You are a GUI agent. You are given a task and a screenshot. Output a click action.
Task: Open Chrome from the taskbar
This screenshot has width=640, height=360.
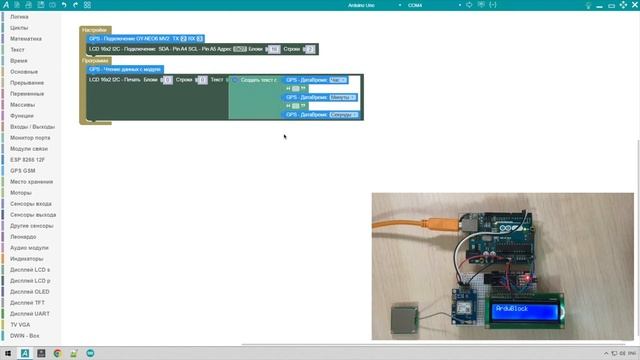(57, 353)
